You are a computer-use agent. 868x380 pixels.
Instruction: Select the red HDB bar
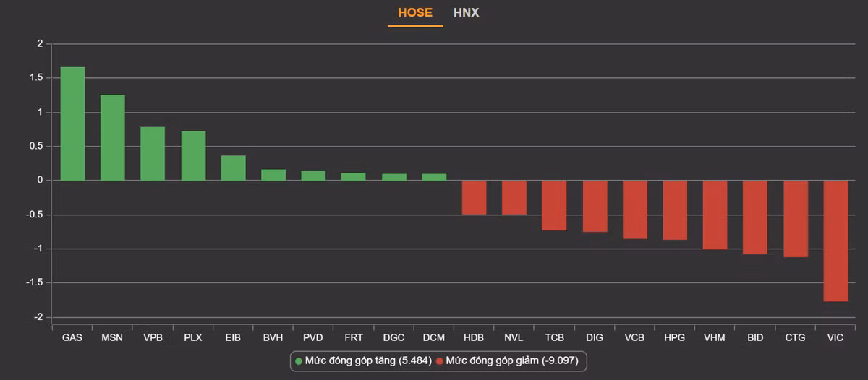pyautogui.click(x=474, y=197)
